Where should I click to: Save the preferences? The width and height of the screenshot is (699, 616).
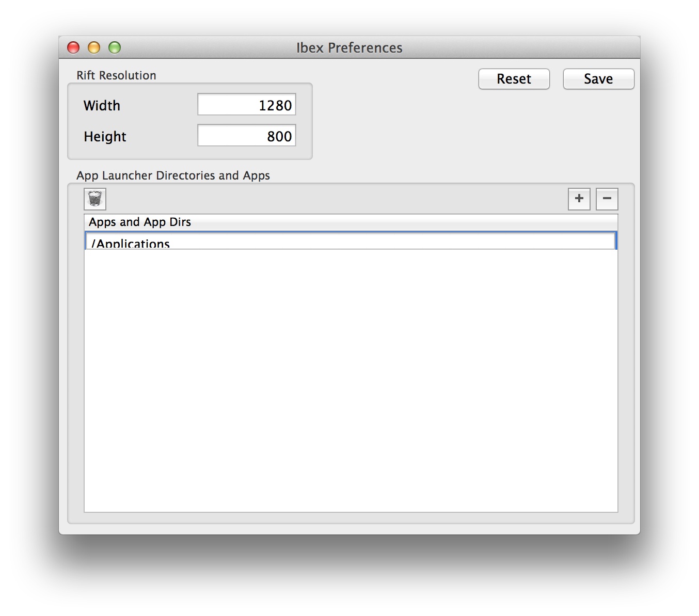coord(599,79)
